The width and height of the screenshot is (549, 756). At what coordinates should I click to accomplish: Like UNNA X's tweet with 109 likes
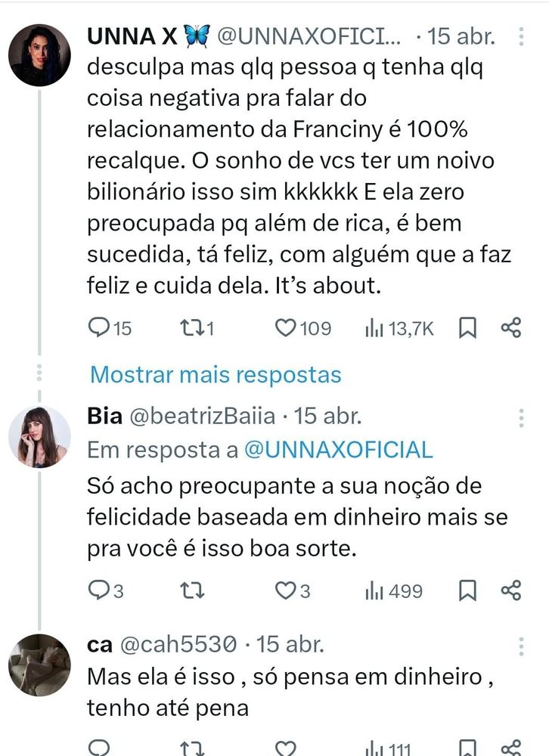303,328
